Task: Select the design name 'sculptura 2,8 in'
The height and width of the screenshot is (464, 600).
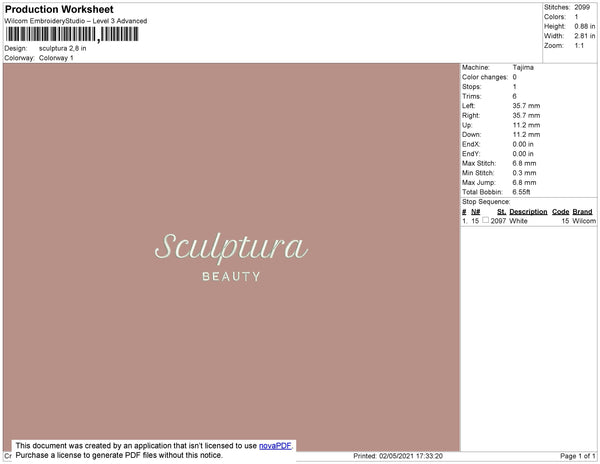Action: pos(63,48)
